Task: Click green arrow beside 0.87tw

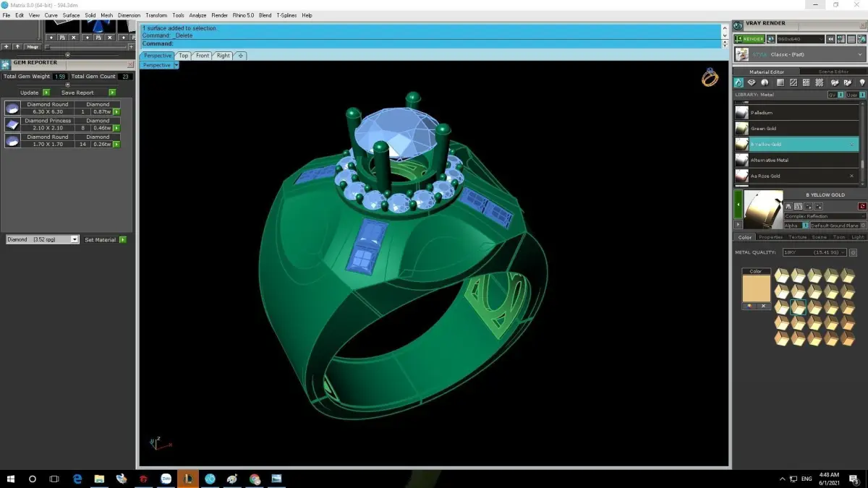Action: click(116, 111)
